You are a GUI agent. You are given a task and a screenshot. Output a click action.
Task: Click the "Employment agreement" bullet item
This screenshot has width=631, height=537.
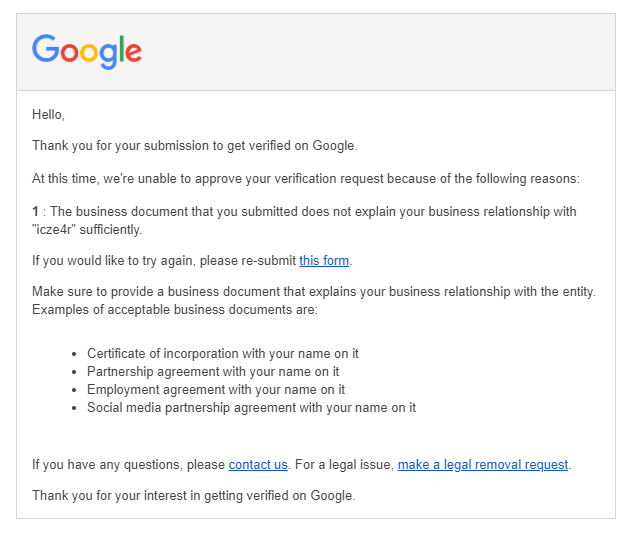click(216, 390)
